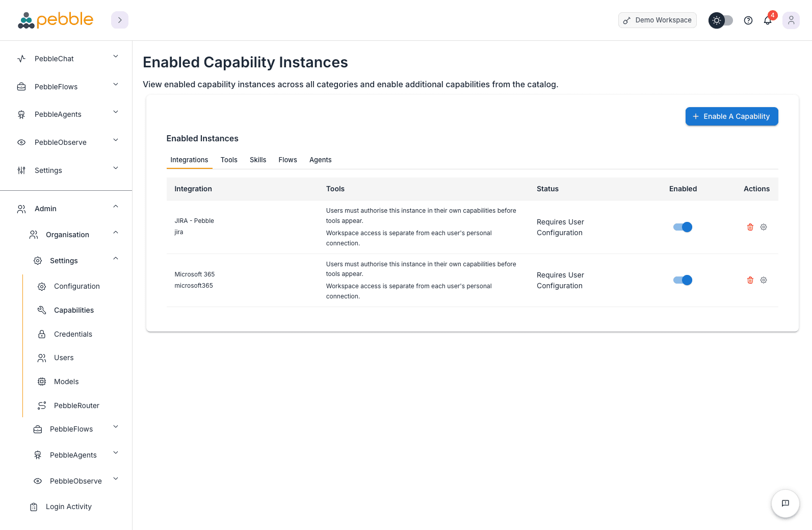Collapse sidebar with the chevron button
Screen dimensions: 812x530
tap(120, 20)
